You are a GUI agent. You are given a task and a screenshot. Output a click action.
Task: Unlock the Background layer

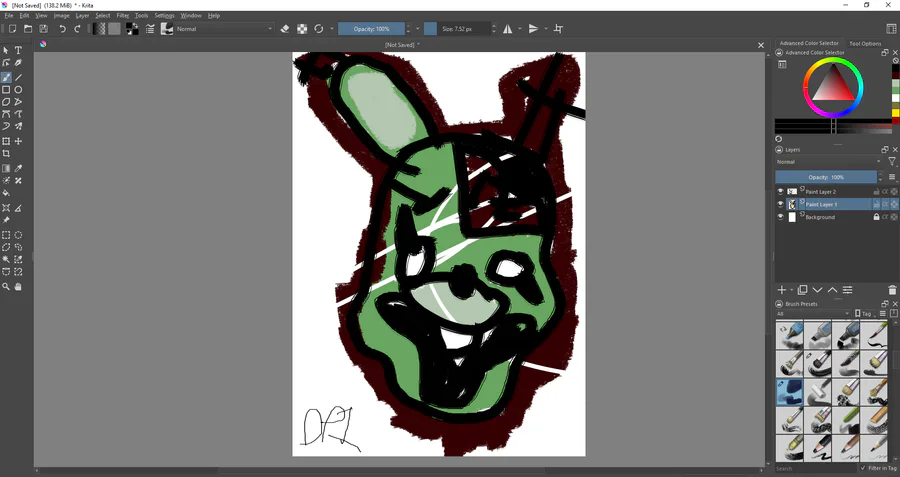(x=876, y=217)
